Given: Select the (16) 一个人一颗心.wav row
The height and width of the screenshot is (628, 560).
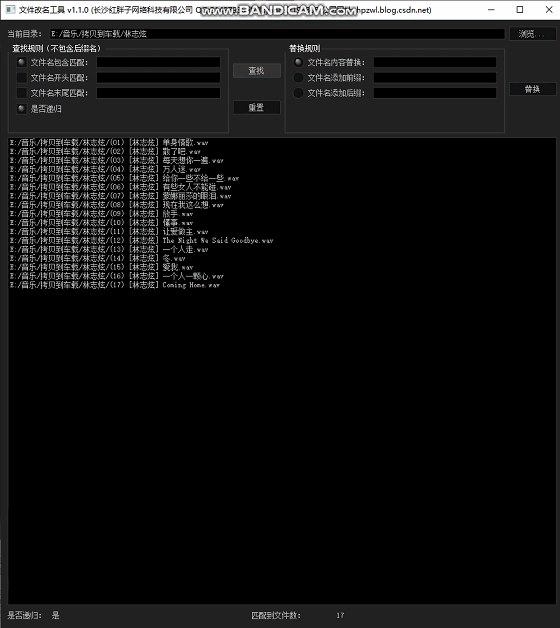Looking at the screenshot, I should click(x=117, y=276).
